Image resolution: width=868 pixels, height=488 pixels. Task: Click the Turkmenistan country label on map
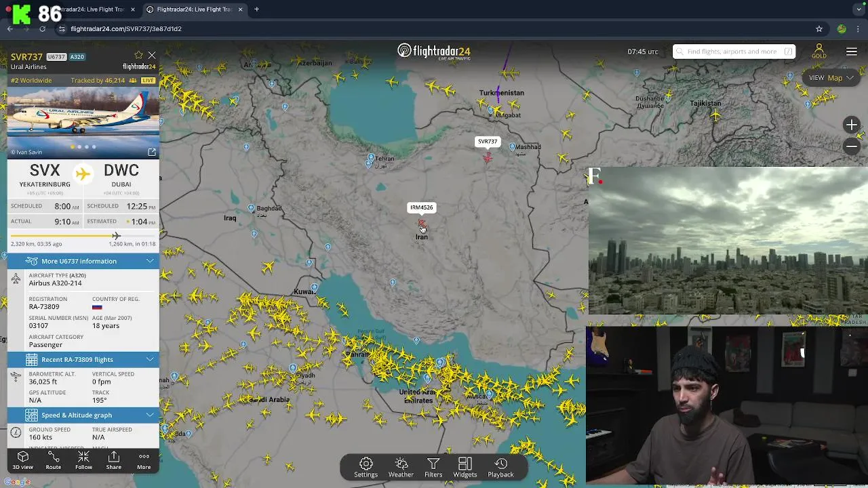point(502,93)
